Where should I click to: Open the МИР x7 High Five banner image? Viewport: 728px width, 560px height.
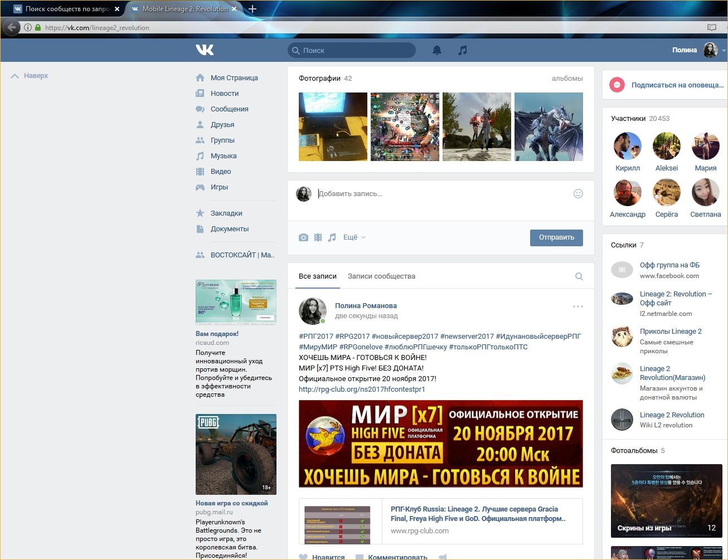coord(441,444)
